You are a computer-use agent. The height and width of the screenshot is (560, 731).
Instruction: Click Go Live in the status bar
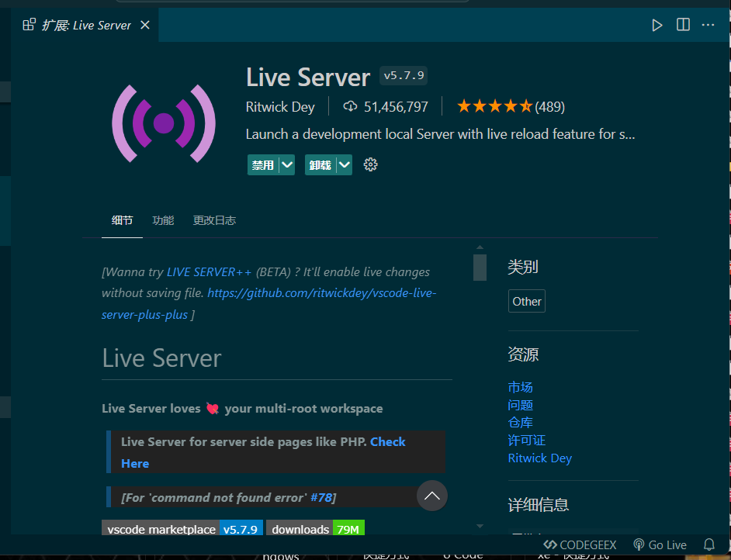point(660,544)
